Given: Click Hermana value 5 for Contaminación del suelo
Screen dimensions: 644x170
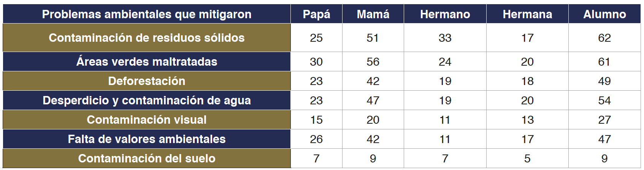Looking at the screenshot, I should click(x=527, y=159).
